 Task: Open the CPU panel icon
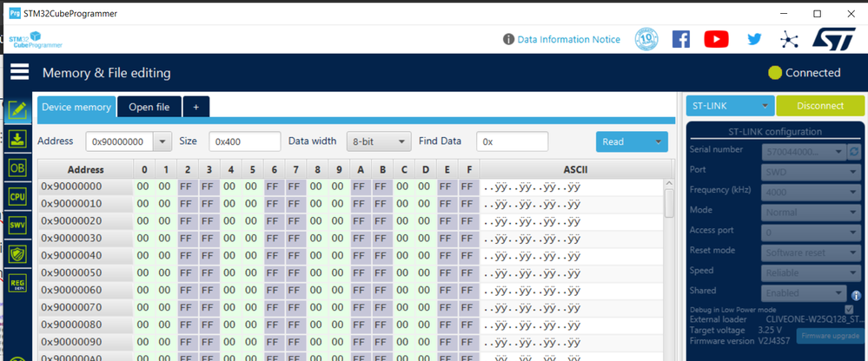[x=17, y=196]
